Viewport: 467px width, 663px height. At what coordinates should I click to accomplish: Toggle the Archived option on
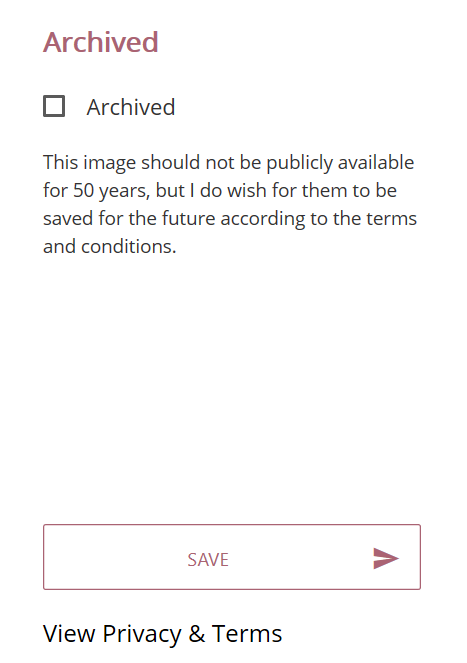[x=54, y=106]
